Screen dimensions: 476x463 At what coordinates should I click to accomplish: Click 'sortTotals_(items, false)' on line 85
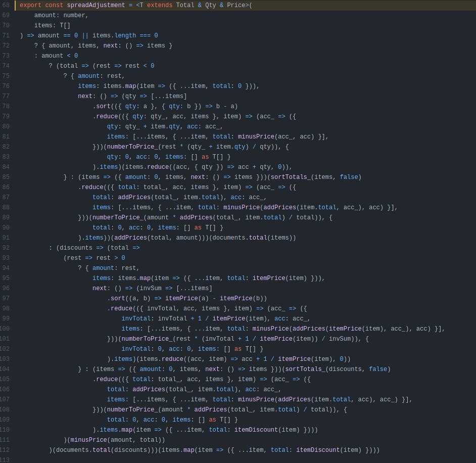pos(316,177)
